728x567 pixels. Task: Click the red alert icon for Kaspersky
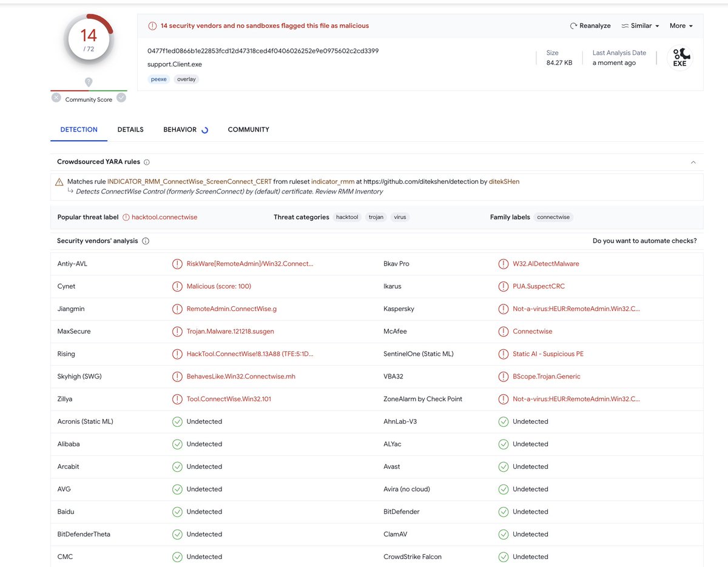tap(503, 309)
